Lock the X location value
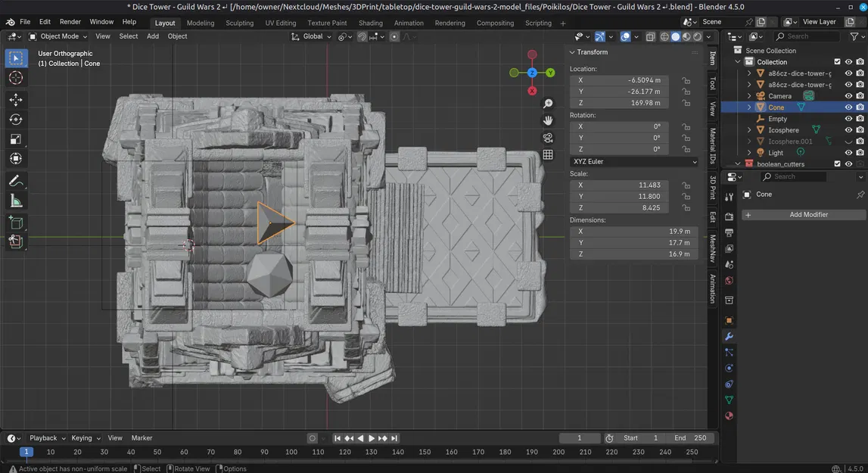The width and height of the screenshot is (868, 473). [686, 80]
